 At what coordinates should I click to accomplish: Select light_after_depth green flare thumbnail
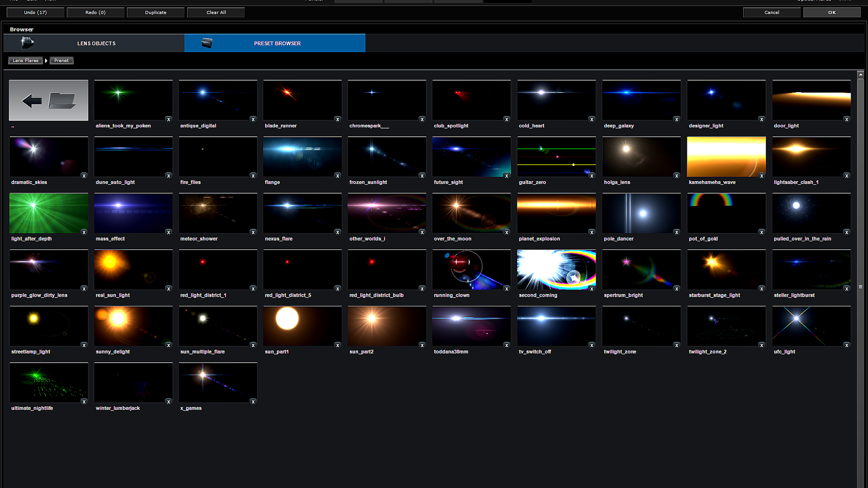[x=48, y=213]
